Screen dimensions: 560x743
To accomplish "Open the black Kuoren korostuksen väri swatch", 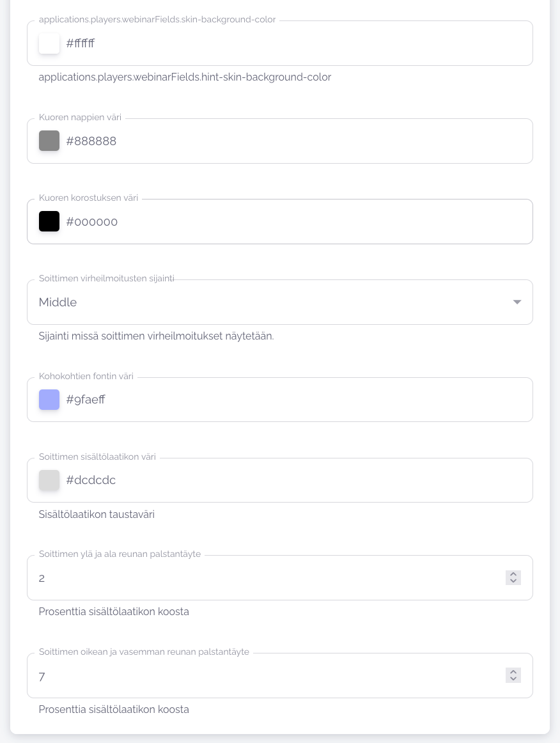I will pyautogui.click(x=49, y=221).
